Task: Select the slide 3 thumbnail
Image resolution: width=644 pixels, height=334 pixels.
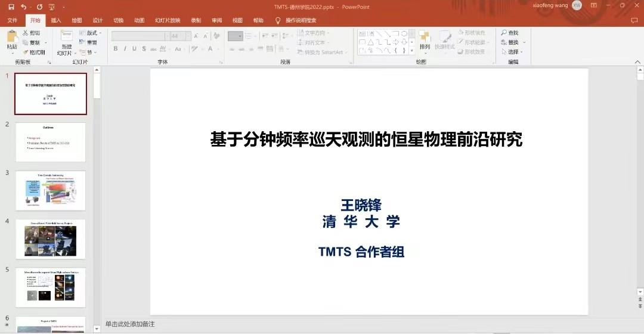Action: pos(51,190)
